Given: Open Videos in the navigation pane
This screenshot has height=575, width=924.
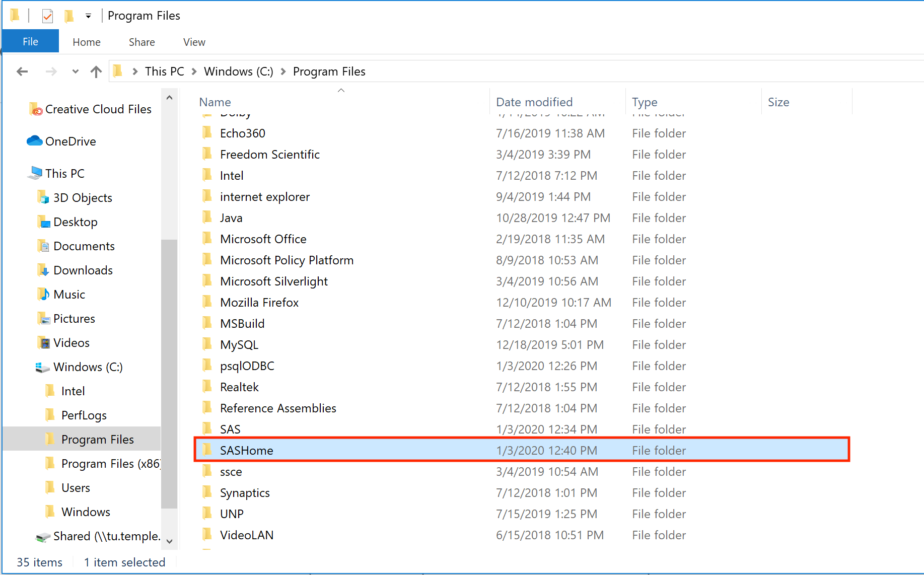Looking at the screenshot, I should pyautogui.click(x=63, y=343).
